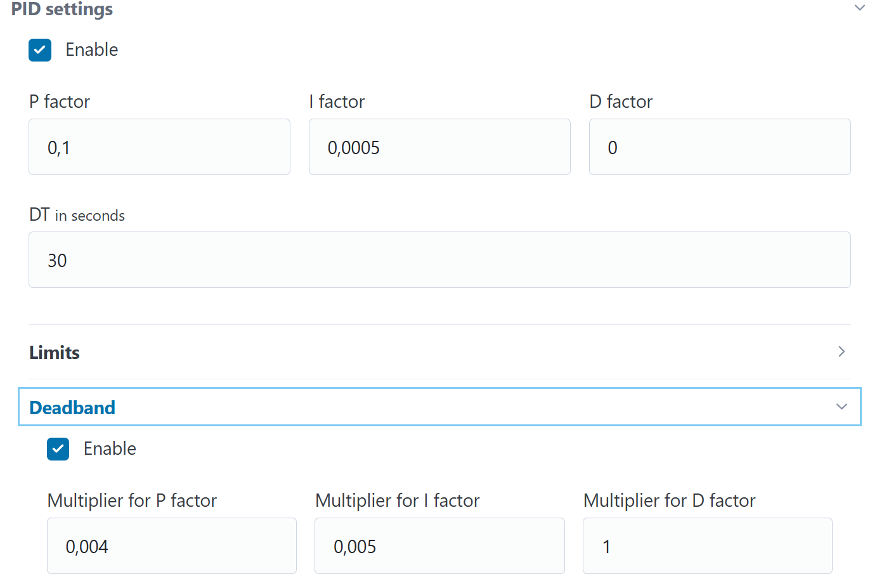Click the Multiplier for D factor label
The width and height of the screenshot is (877, 588).
click(x=669, y=501)
